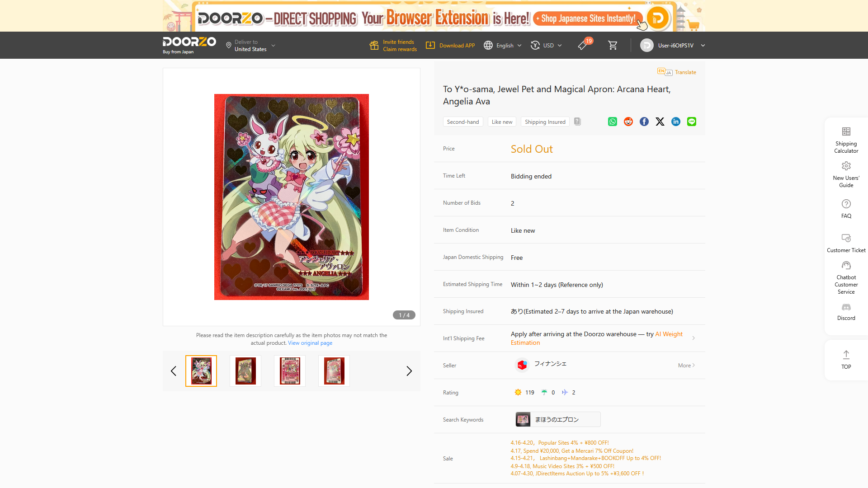Open coupons ticket icon with badge
The height and width of the screenshot is (488, 868).
(583, 45)
